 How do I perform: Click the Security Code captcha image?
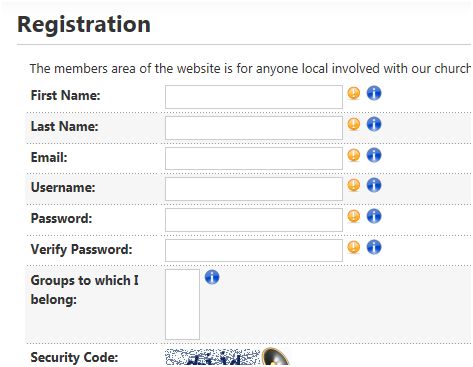pos(213,357)
